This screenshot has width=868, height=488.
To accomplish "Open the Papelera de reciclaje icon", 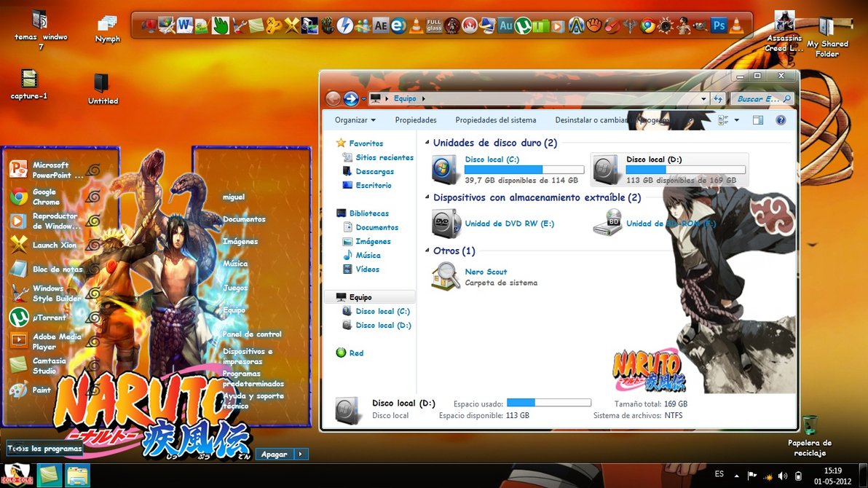I will [x=809, y=427].
